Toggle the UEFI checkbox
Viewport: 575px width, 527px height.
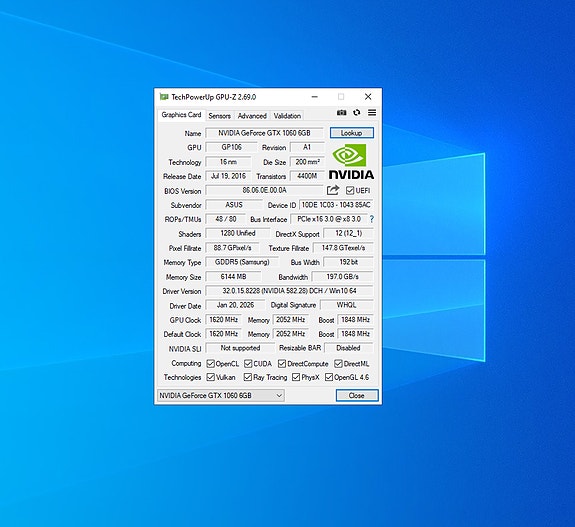pyautogui.click(x=350, y=190)
